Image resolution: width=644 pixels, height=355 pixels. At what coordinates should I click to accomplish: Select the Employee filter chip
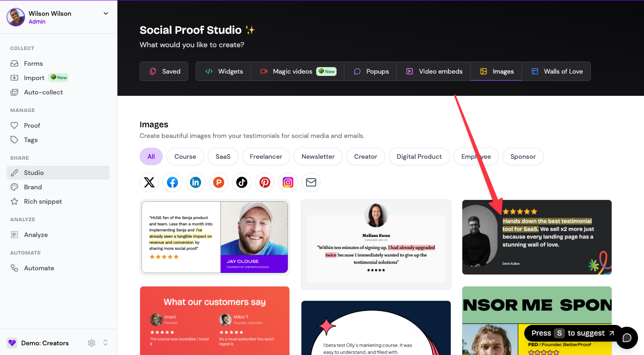[x=476, y=156]
